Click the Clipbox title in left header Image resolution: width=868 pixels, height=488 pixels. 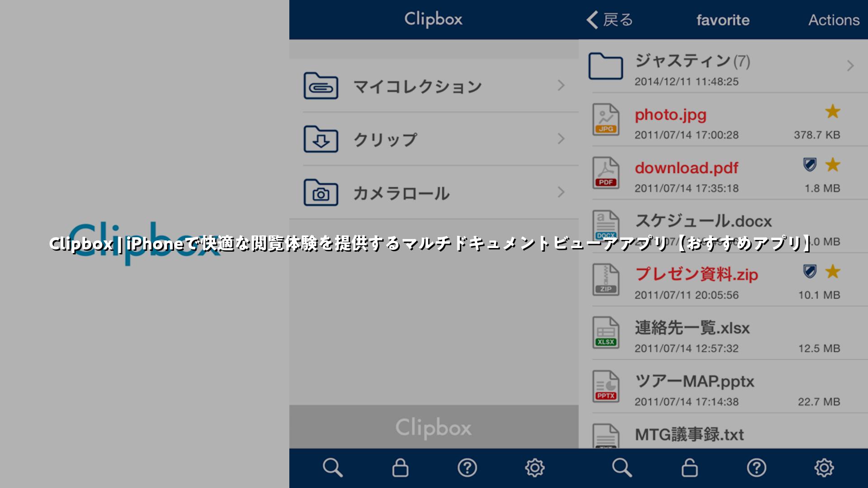[x=433, y=19]
